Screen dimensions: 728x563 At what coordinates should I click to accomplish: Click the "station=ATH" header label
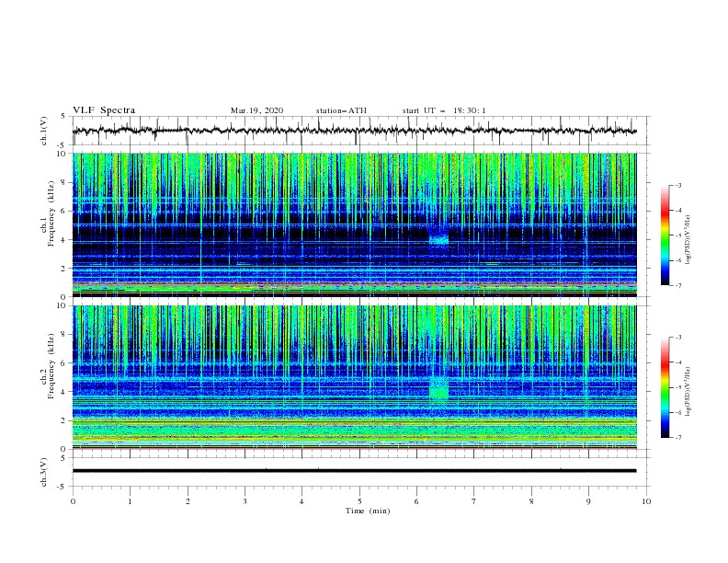[341, 110]
